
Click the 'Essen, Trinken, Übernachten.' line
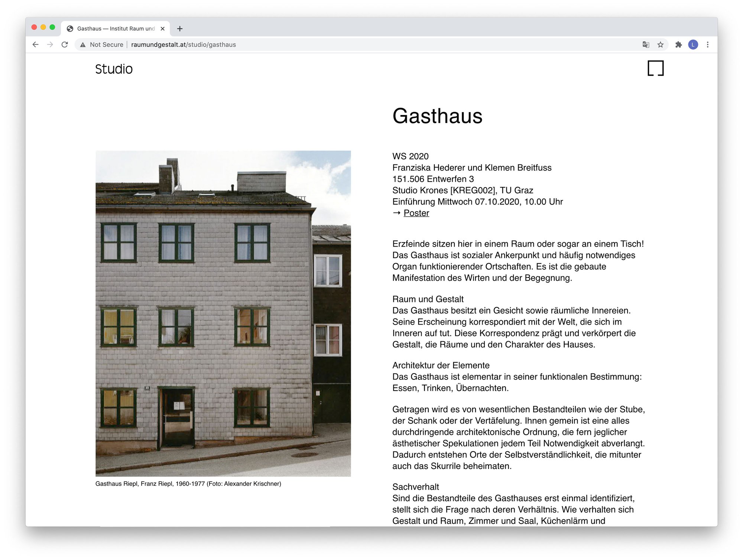tap(450, 388)
